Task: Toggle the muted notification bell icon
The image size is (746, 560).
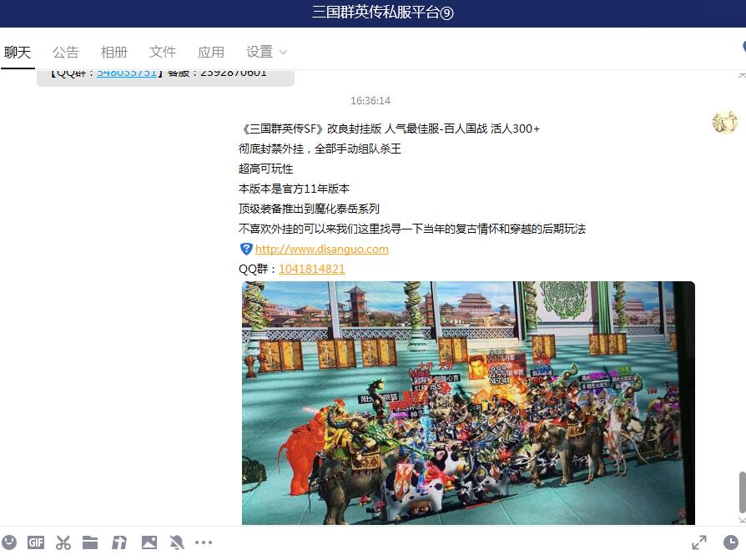Action: tap(177, 542)
